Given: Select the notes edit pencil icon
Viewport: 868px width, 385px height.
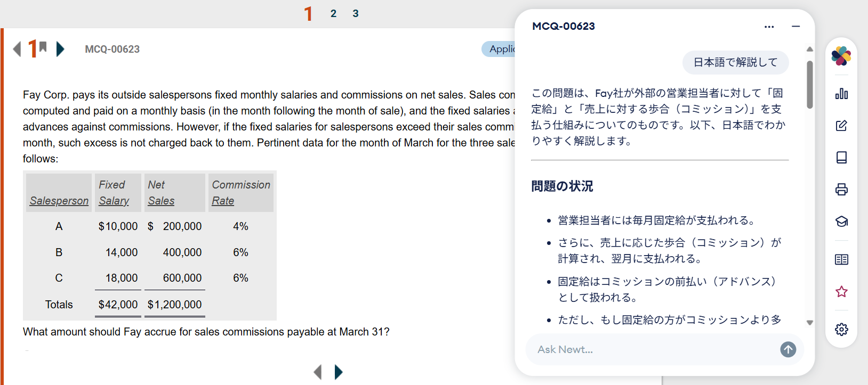Looking at the screenshot, I should coord(841,126).
